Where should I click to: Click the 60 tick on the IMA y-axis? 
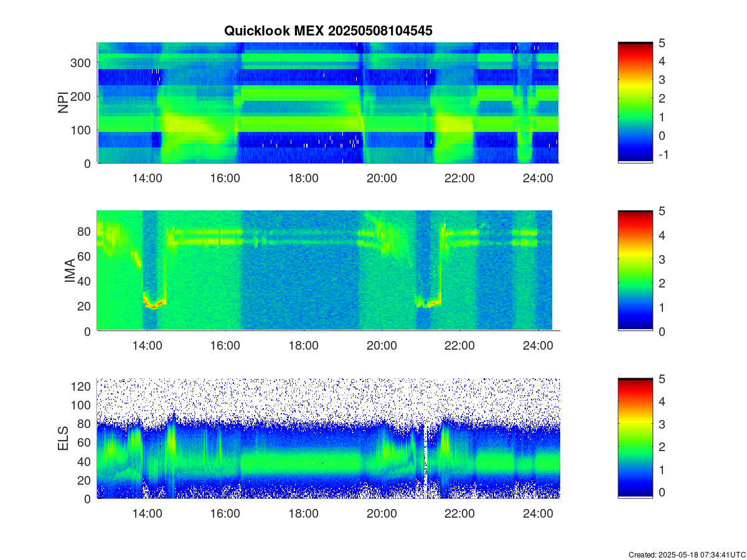pyautogui.click(x=85, y=256)
